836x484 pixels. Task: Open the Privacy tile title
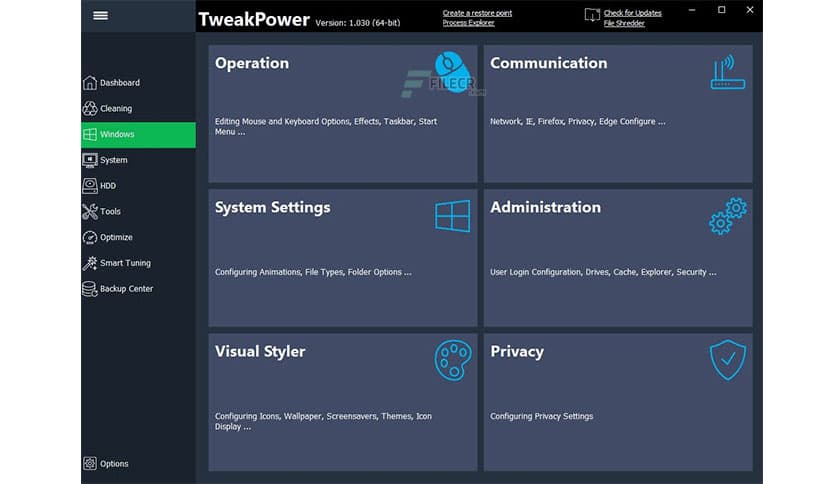point(517,352)
